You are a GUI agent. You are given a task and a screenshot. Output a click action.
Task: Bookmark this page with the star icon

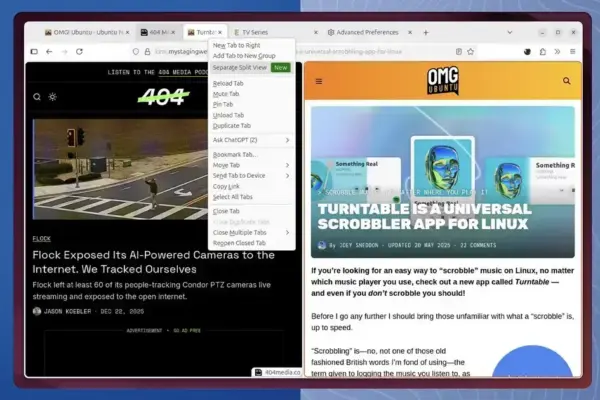tap(471, 51)
